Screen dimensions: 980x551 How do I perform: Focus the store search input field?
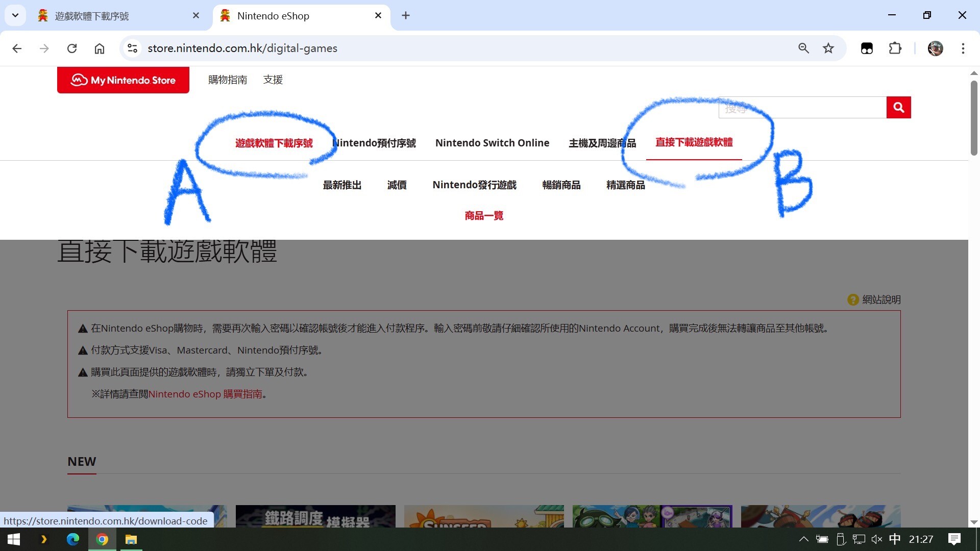click(x=802, y=107)
